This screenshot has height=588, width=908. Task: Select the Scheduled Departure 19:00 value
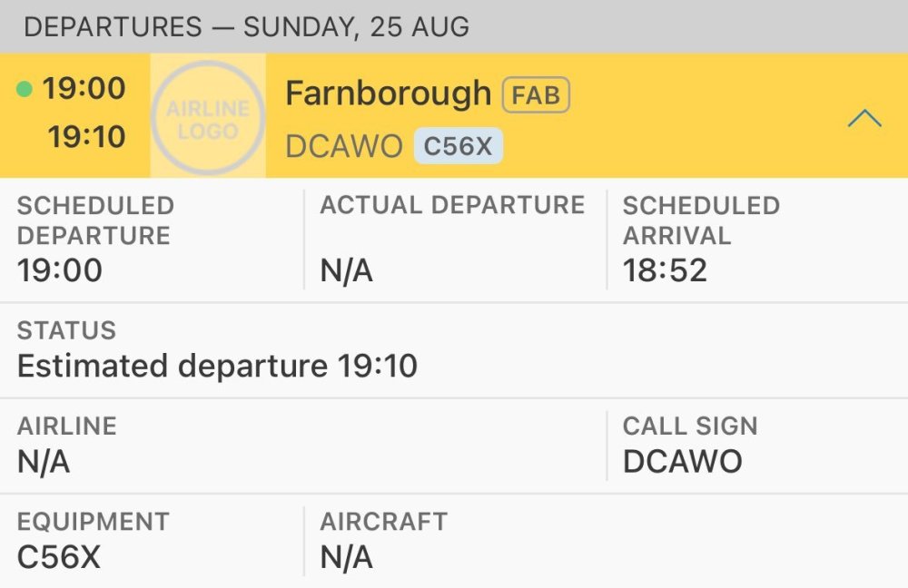(60, 270)
